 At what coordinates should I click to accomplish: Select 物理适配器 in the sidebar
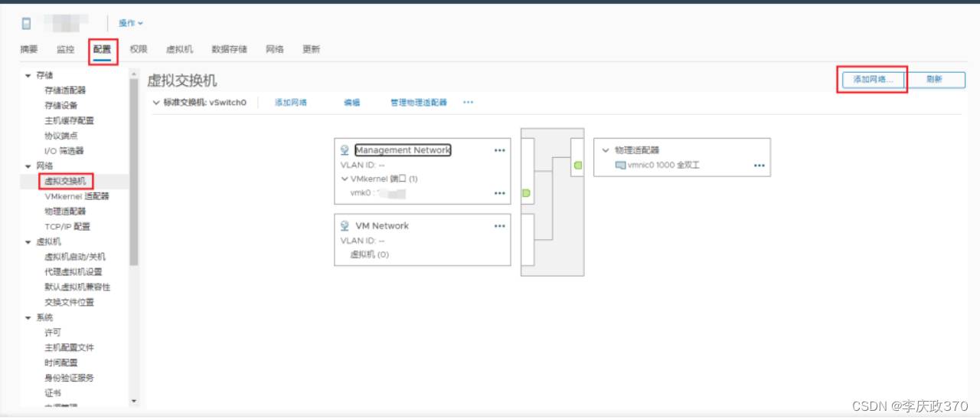click(65, 211)
